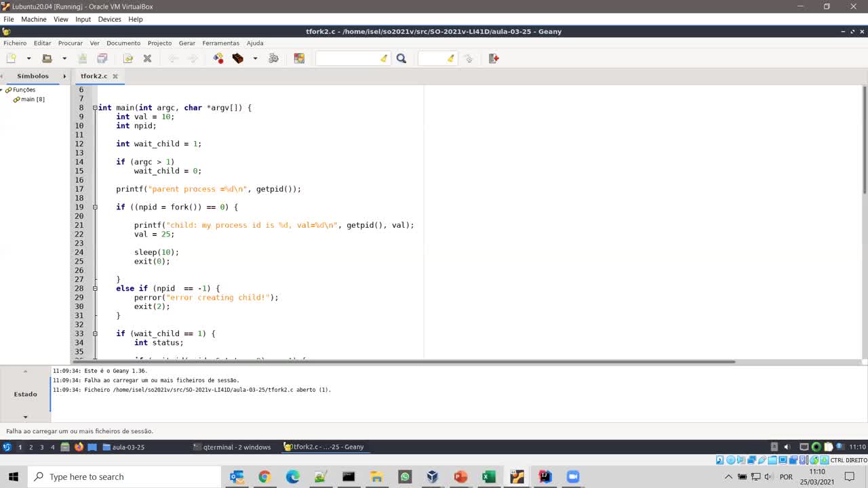The width and height of the screenshot is (868, 488).
Task: Click the tfork2.c Geany taskbar button
Action: 323,447
